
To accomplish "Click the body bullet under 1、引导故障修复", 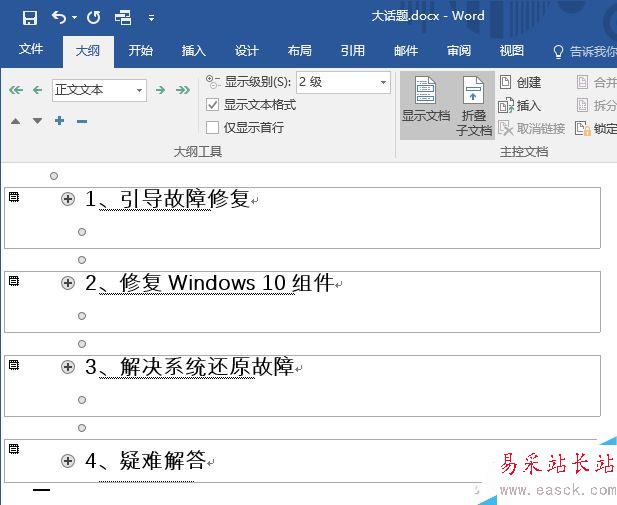I will (x=82, y=232).
